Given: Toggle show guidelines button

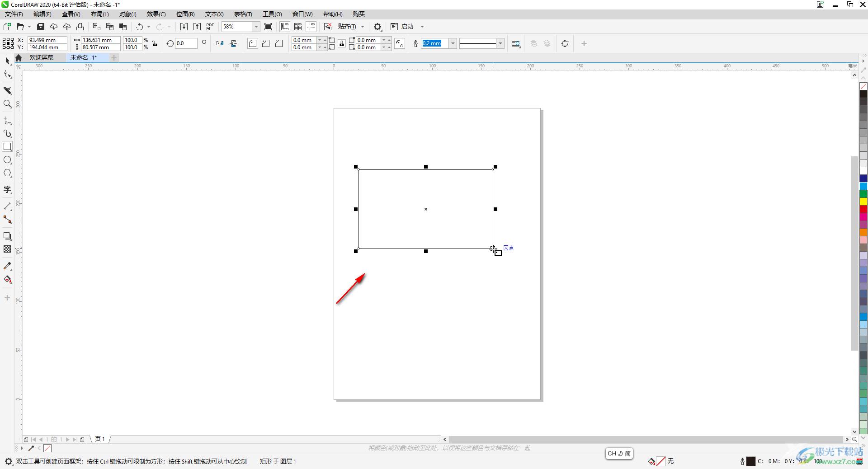Looking at the screenshot, I should (311, 27).
